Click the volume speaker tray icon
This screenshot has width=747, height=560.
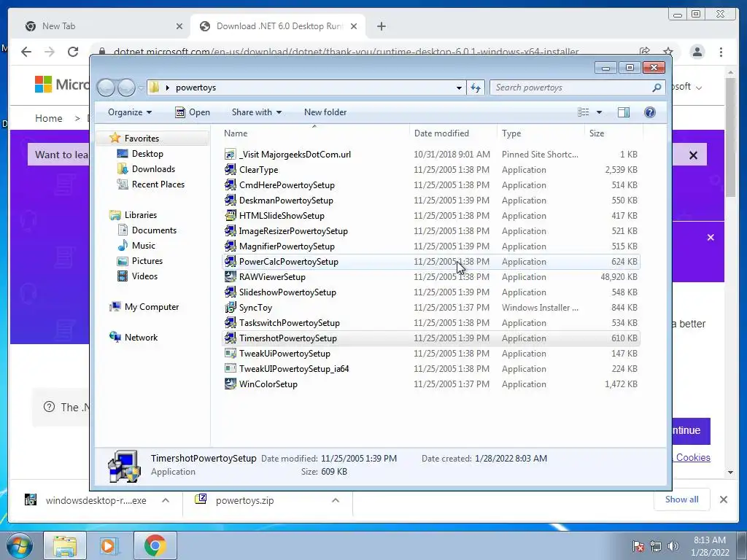(673, 546)
